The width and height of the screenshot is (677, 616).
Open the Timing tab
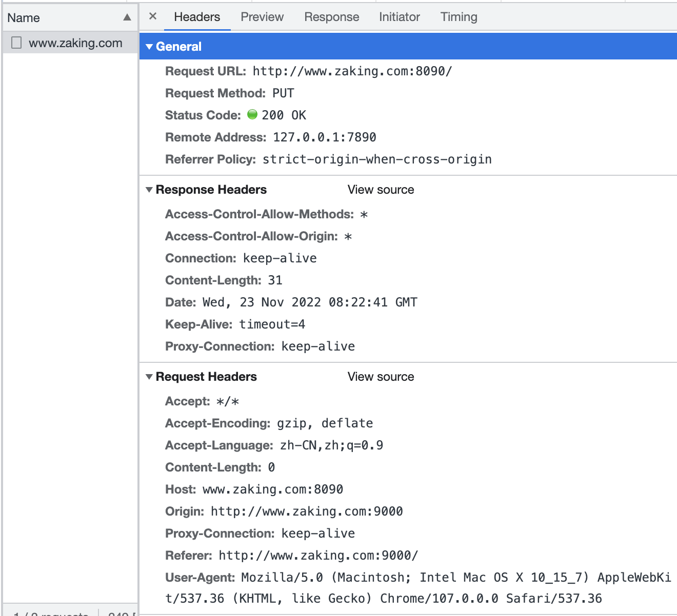(459, 17)
